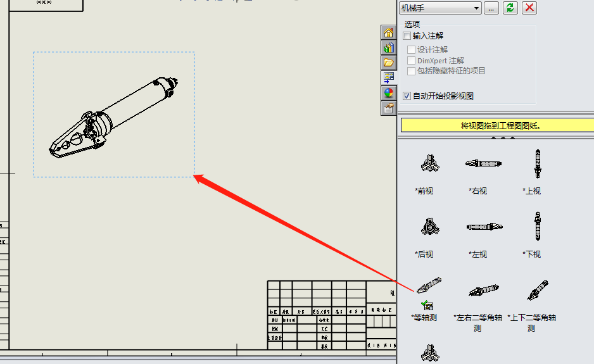Click the green refresh view palette button
594x364 pixels.
[x=510, y=8]
